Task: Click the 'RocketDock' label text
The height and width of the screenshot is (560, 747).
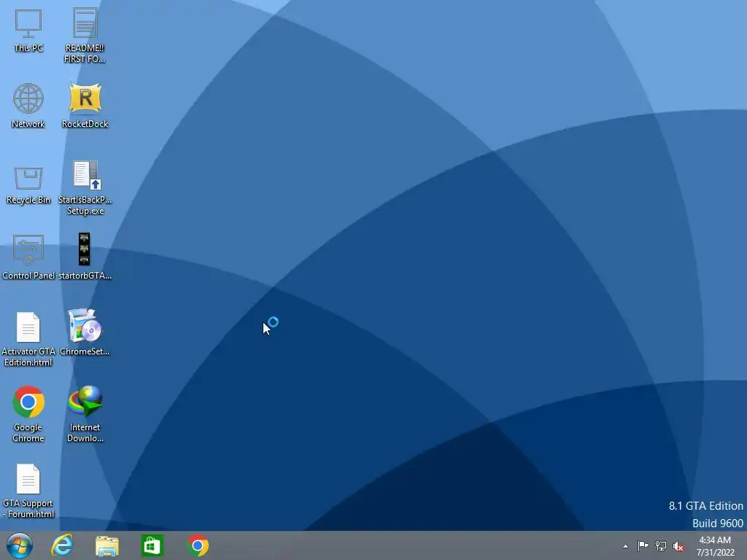Action: click(x=85, y=124)
